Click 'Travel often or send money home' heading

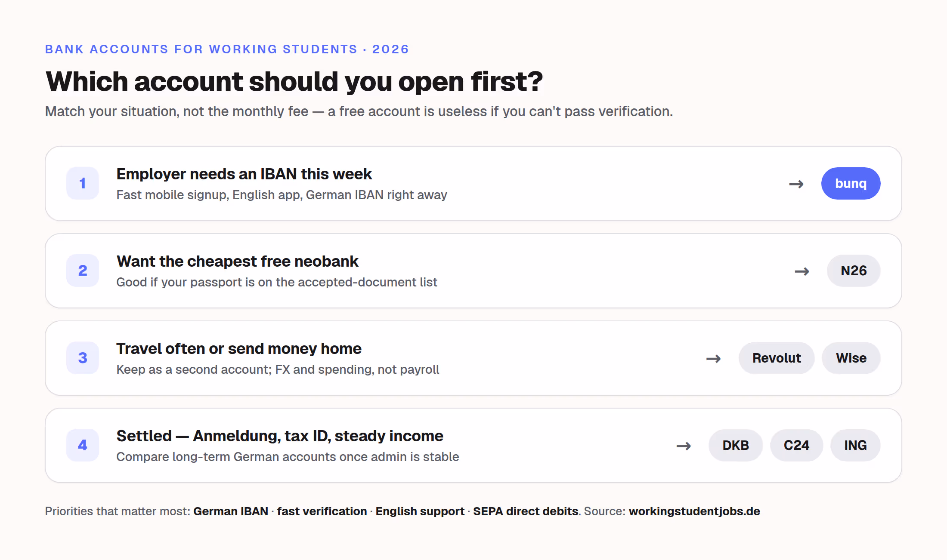239,348
